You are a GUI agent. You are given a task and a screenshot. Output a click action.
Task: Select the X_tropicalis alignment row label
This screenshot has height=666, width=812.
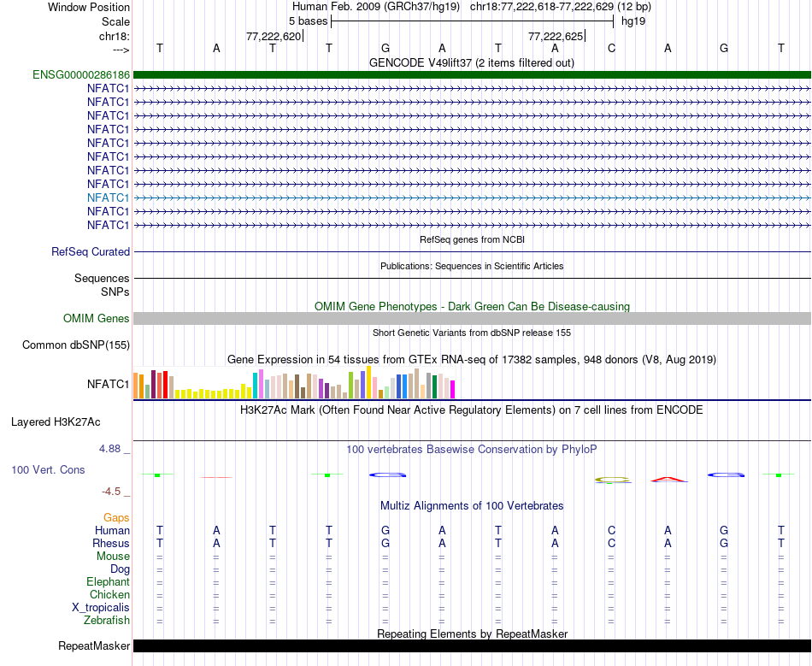tap(101, 608)
